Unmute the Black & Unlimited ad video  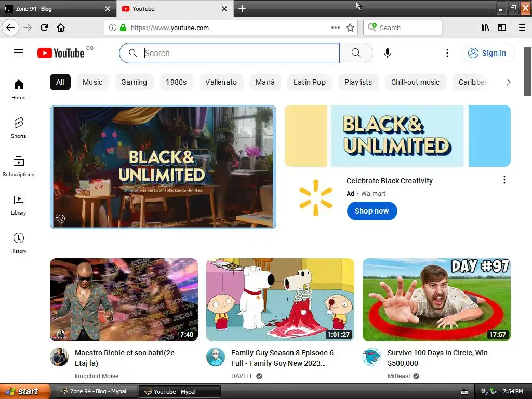pos(60,219)
